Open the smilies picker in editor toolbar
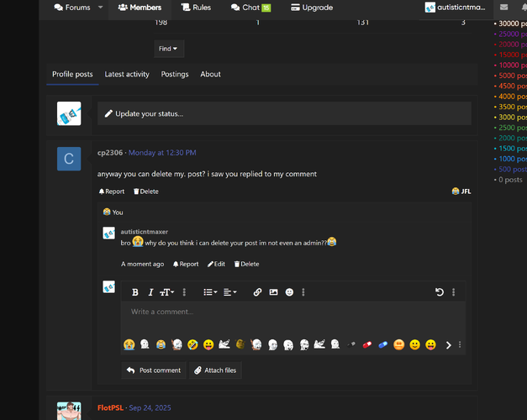Image resolution: width=527 pixels, height=420 pixels. pyautogui.click(x=289, y=292)
